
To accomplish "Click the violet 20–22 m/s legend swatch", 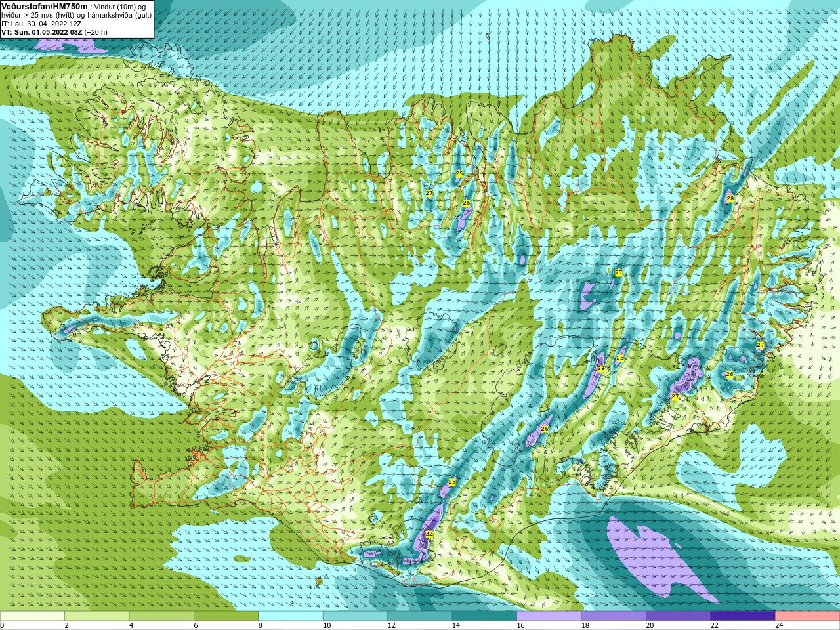I will [679, 616].
